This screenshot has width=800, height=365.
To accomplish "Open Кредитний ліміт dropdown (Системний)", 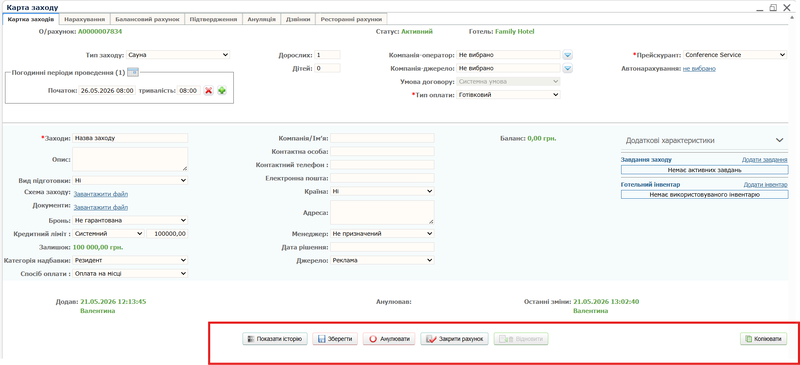I will (x=108, y=233).
